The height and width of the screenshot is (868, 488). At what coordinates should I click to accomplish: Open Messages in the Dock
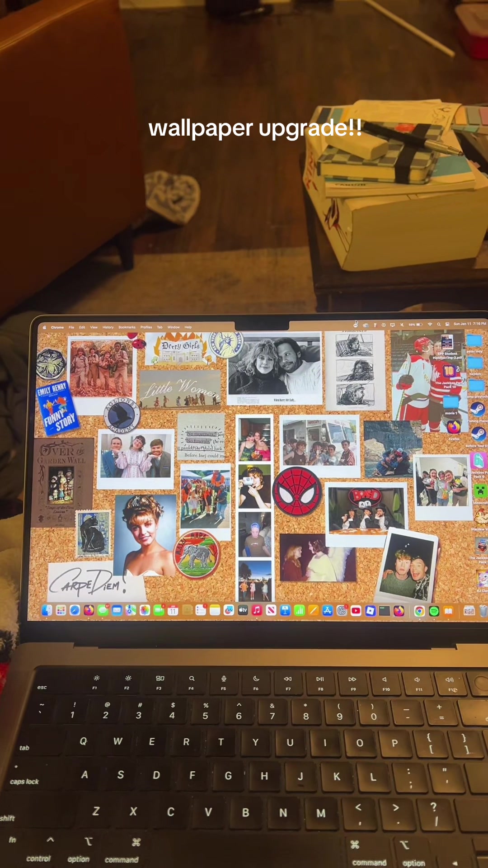[103, 610]
